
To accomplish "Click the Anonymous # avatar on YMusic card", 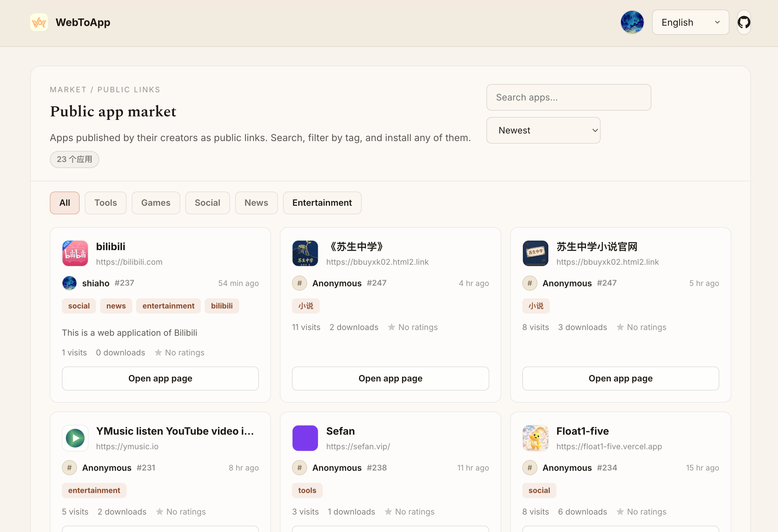I will (x=69, y=467).
